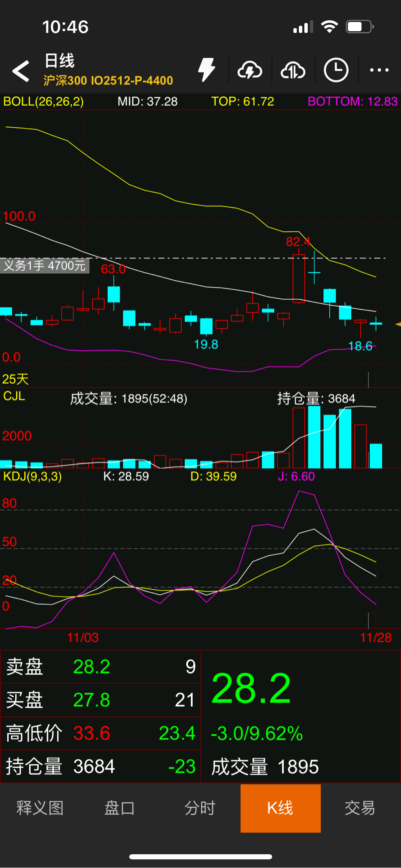This screenshot has height=868, width=401.
Task: Tap the 82.4 high candlestick label
Action: click(298, 242)
